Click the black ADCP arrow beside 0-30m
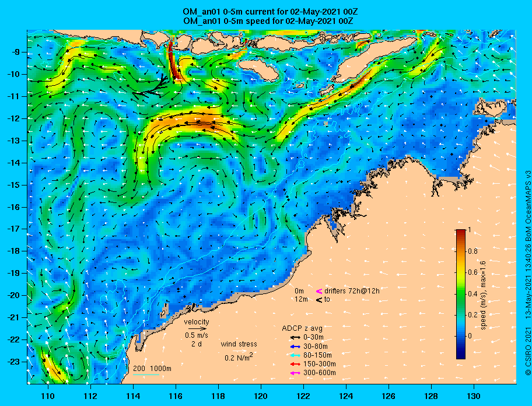 pos(295,338)
